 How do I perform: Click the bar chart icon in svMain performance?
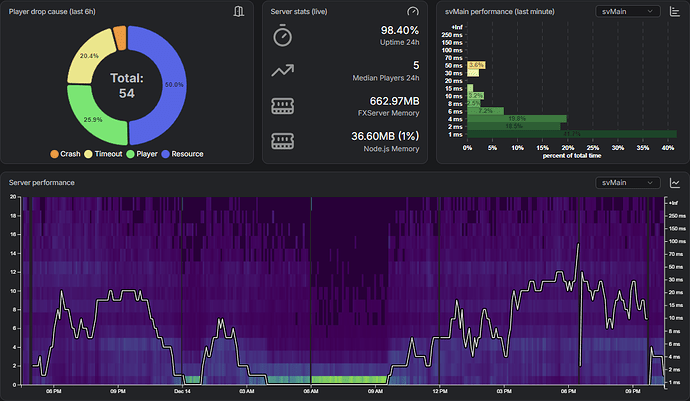pos(675,11)
